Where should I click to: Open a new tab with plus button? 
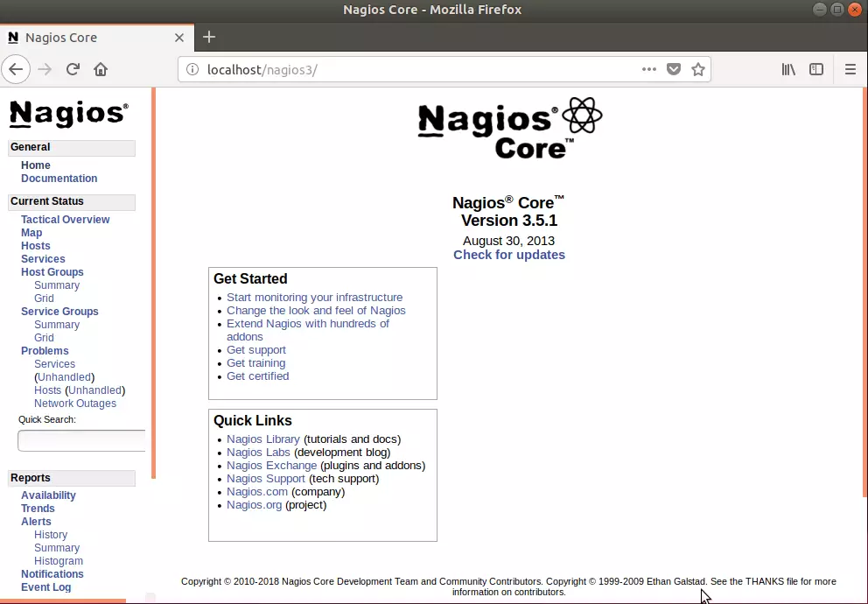[x=209, y=37]
